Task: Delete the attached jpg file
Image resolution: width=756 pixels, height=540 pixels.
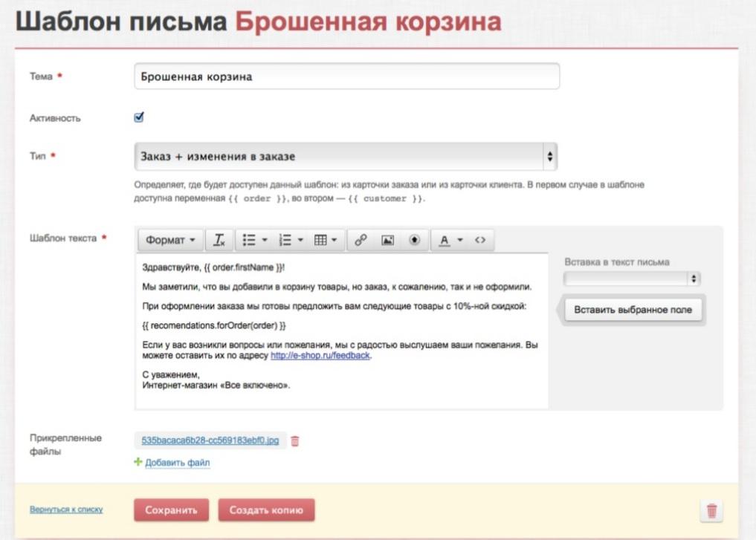Action: [295, 441]
